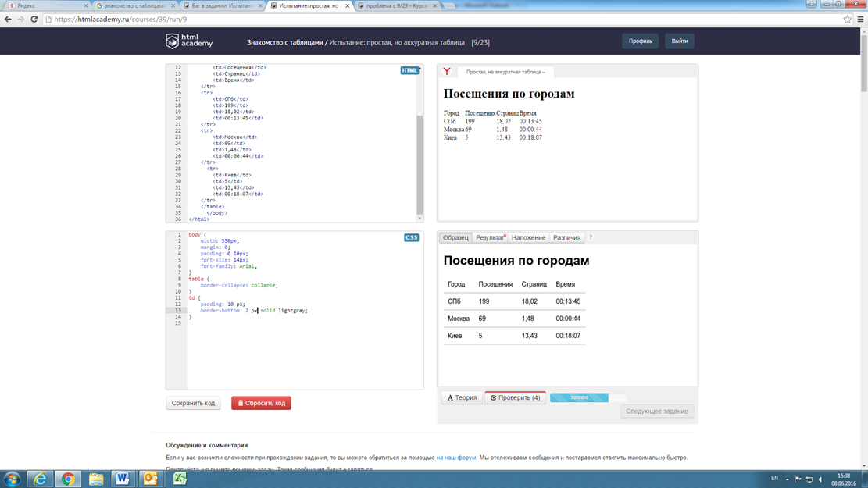The width and height of the screenshot is (868, 488).
Task: Place cursor in the HTML code editor
Action: (302, 143)
